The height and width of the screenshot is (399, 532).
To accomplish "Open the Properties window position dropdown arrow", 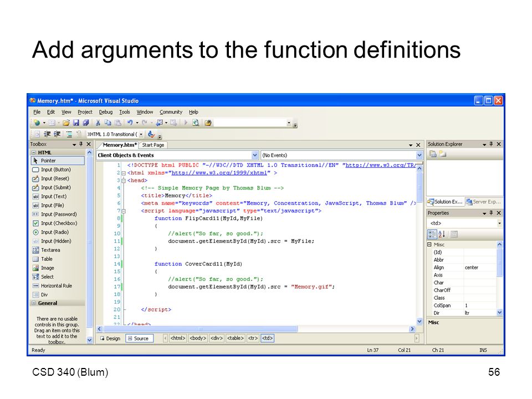I will click(x=484, y=213).
